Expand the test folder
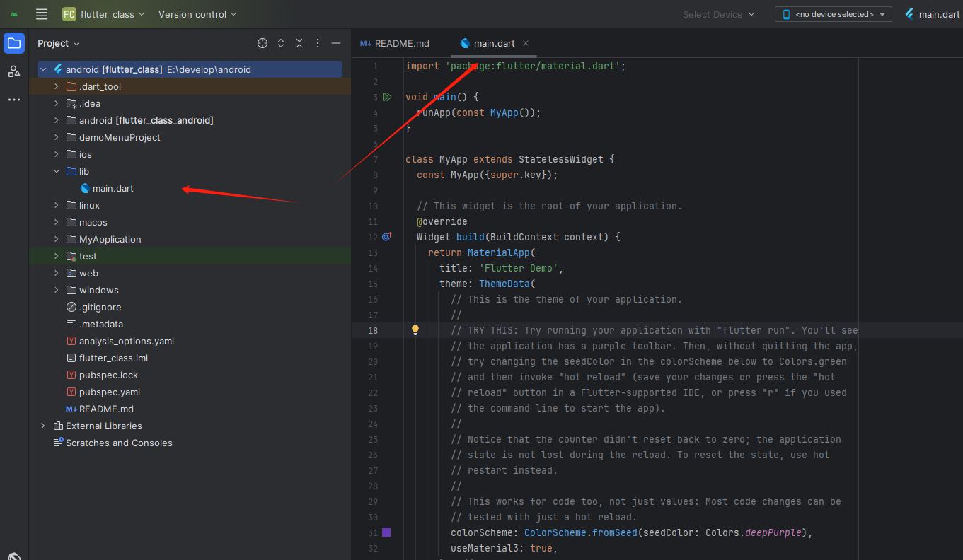Viewport: 963px width, 560px height. 57,256
